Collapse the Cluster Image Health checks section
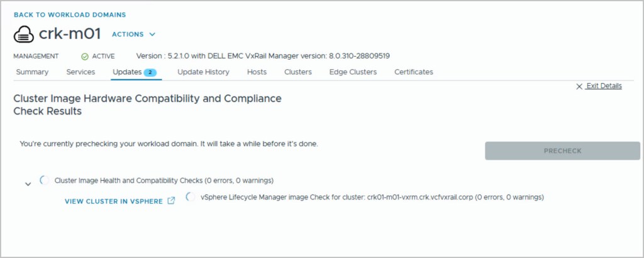This screenshot has height=258, width=644. click(x=28, y=184)
